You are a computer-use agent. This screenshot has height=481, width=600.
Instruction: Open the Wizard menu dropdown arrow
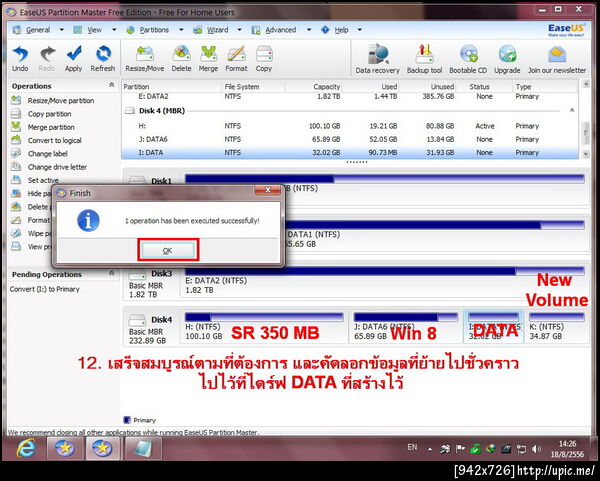pyautogui.click(x=239, y=30)
